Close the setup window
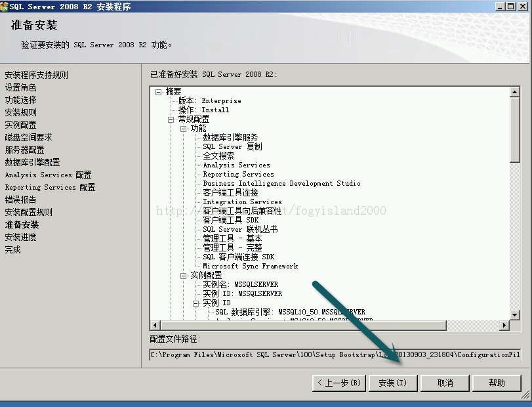 pos(523,7)
